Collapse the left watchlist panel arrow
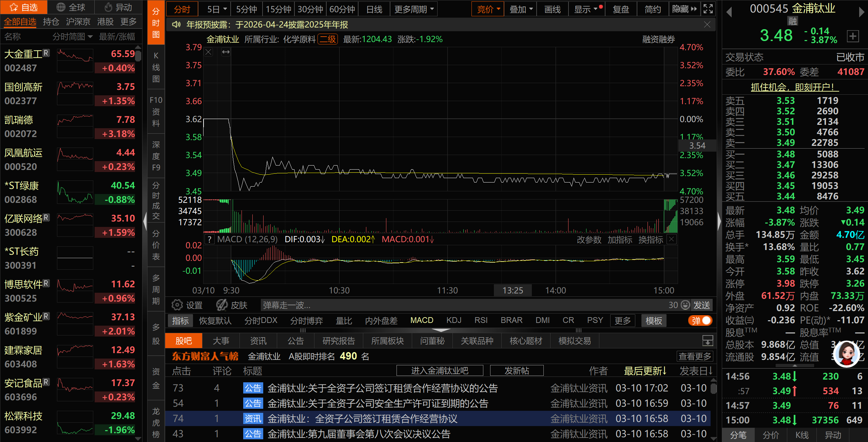Image resolution: width=868 pixels, height=442 pixels. [145, 221]
